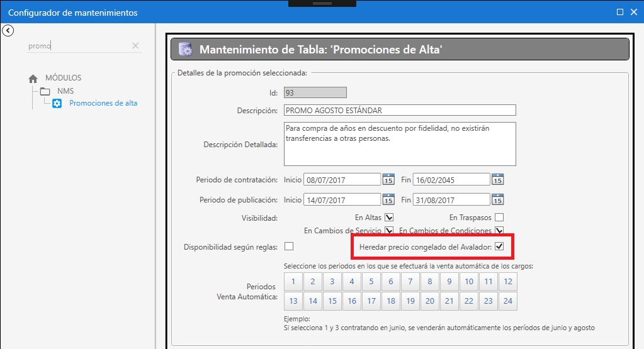Image resolution: width=644 pixels, height=349 pixels.
Task: Click publicación Fin date field 31/08/2017
Action: (x=451, y=200)
